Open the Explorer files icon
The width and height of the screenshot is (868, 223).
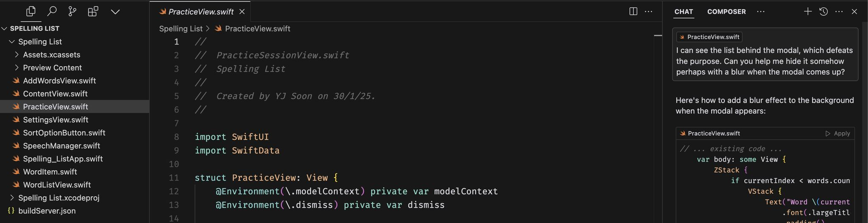pyautogui.click(x=31, y=11)
